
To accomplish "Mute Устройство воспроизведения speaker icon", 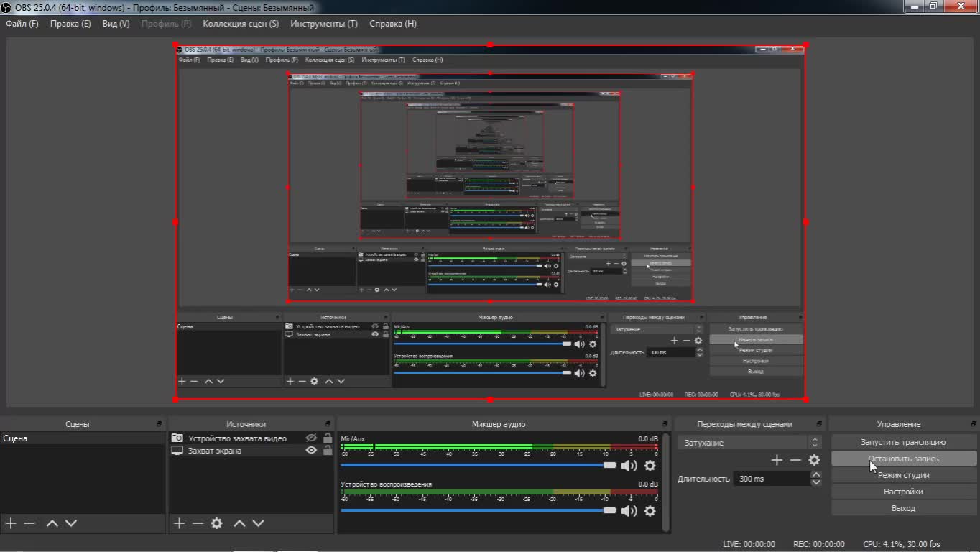I will pyautogui.click(x=629, y=511).
